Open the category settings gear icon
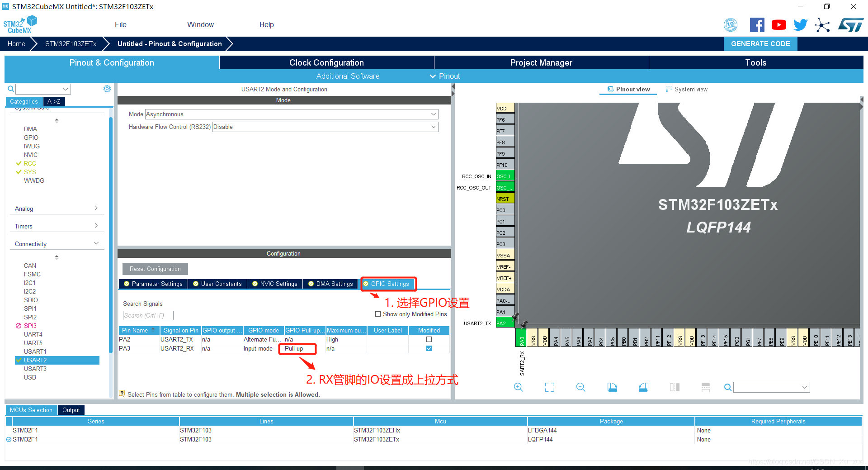This screenshot has height=470, width=868. 107,89
